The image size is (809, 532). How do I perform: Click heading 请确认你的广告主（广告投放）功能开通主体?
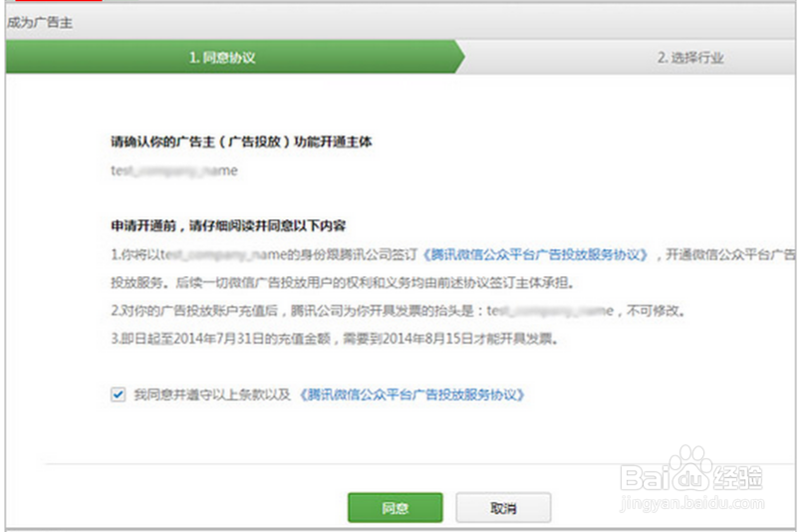click(241, 141)
